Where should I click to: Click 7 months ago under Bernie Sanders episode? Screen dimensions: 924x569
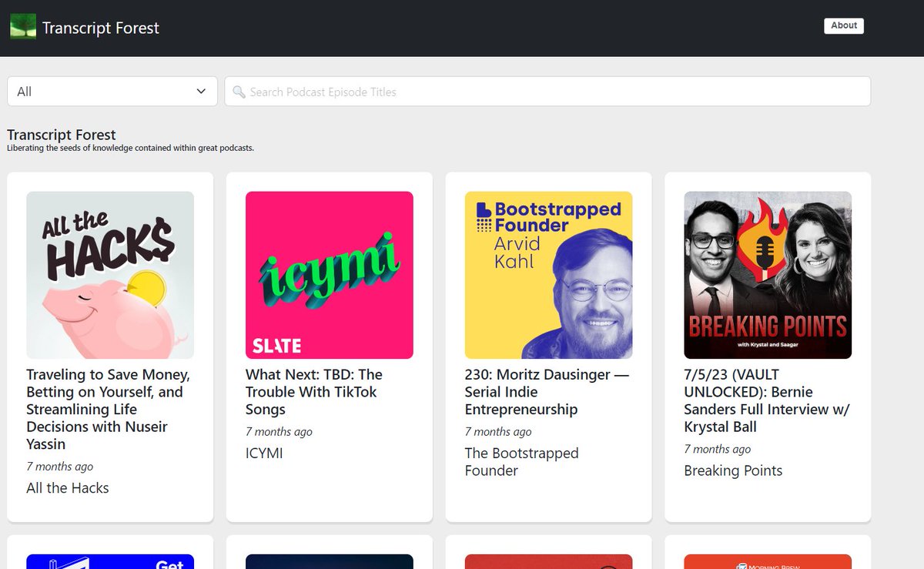[718, 449]
